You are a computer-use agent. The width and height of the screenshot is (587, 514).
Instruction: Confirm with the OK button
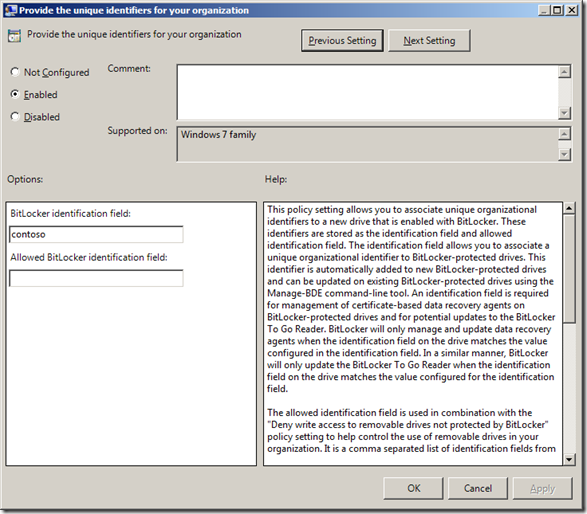[413, 488]
